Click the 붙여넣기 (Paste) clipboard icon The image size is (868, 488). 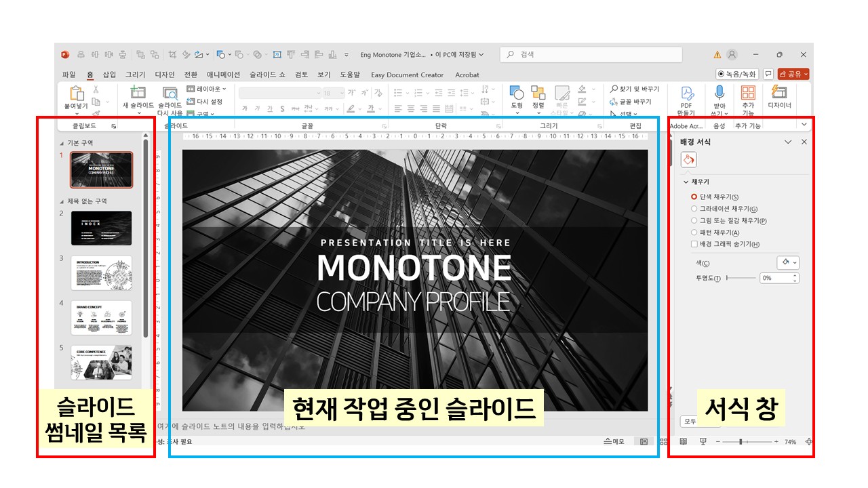[x=76, y=93]
